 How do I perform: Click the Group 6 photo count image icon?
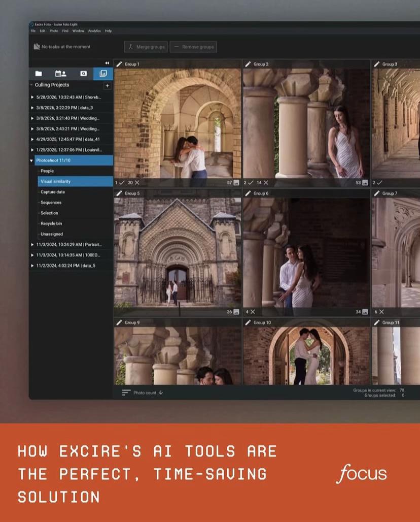click(365, 312)
